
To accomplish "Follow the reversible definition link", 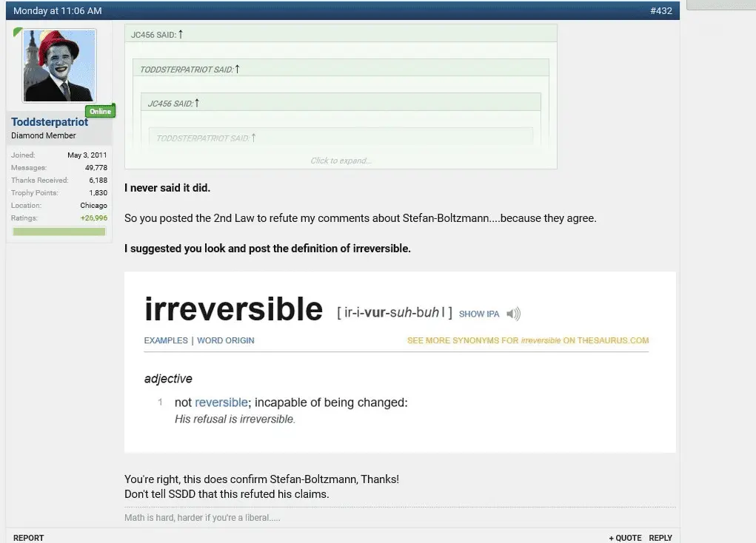I will tap(221, 402).
